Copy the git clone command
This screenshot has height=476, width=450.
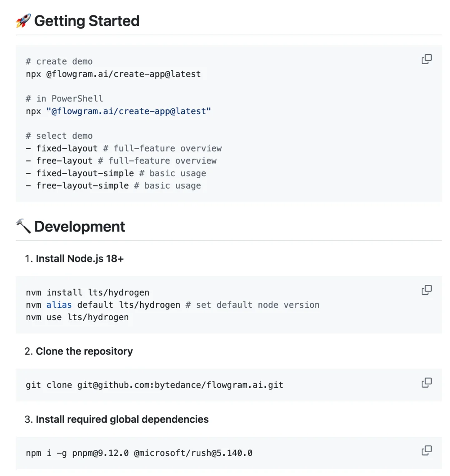pos(426,382)
